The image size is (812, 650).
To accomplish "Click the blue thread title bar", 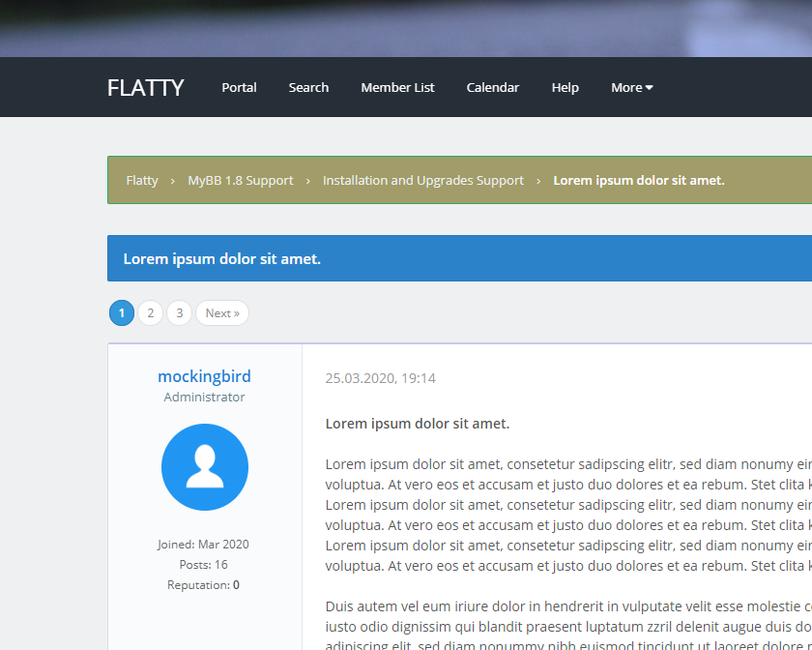I will 459,258.
